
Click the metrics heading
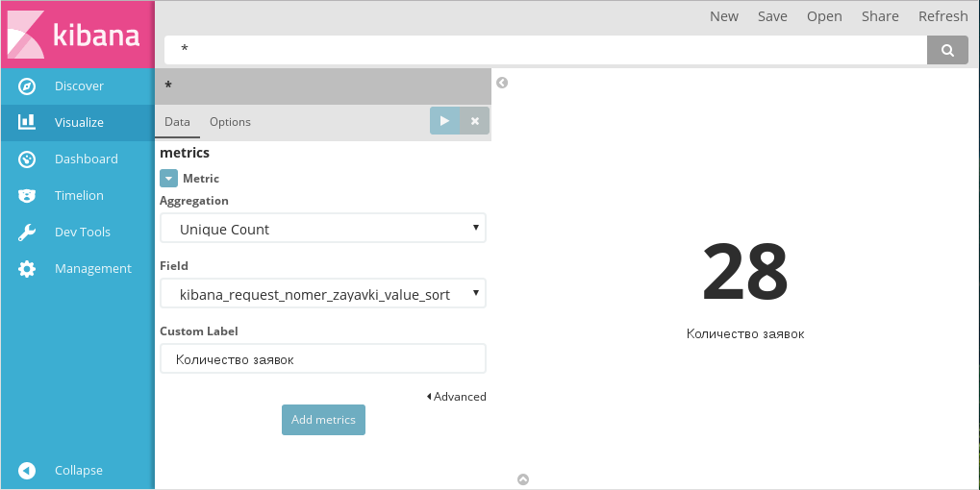(185, 153)
